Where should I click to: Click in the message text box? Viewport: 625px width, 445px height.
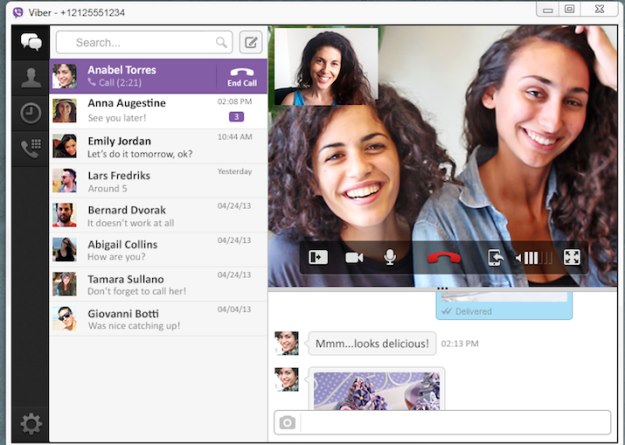pyautogui.click(x=456, y=422)
